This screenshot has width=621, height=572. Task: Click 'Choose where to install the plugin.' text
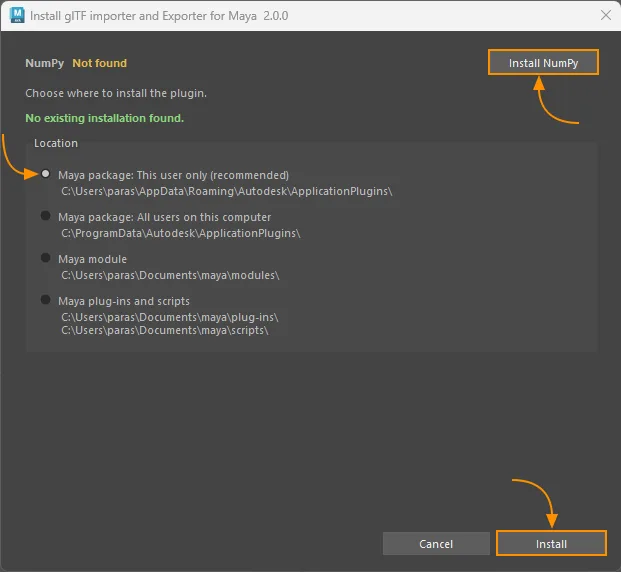coord(116,93)
